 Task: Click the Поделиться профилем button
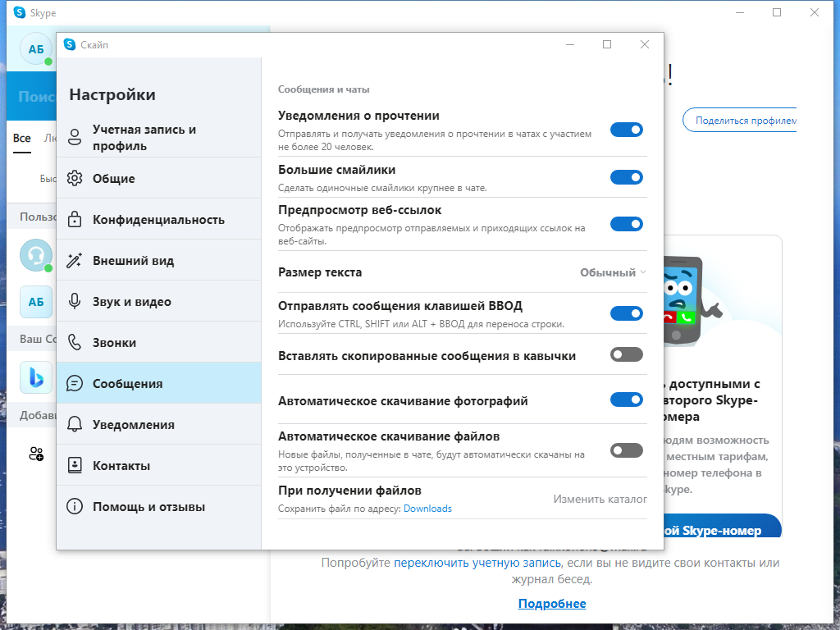click(x=740, y=121)
